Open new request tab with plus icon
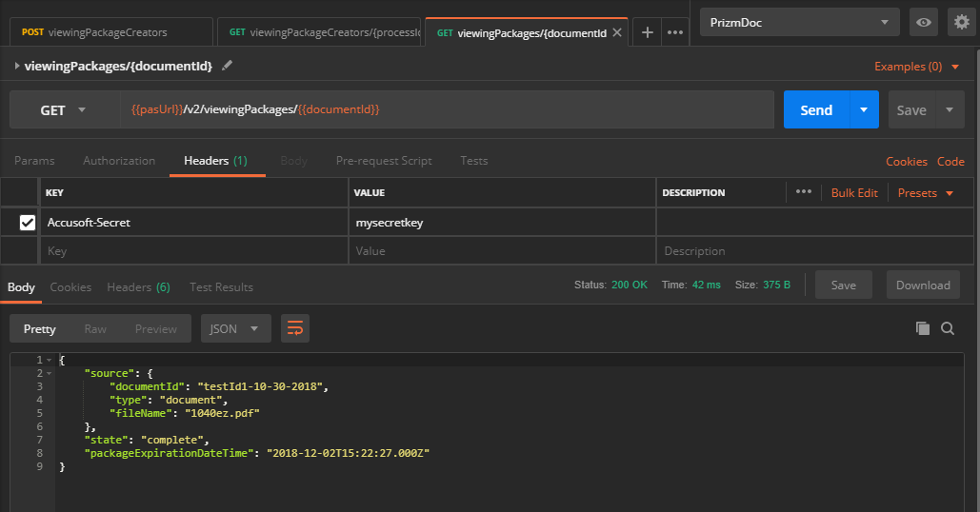The width and height of the screenshot is (980, 512). pos(648,32)
